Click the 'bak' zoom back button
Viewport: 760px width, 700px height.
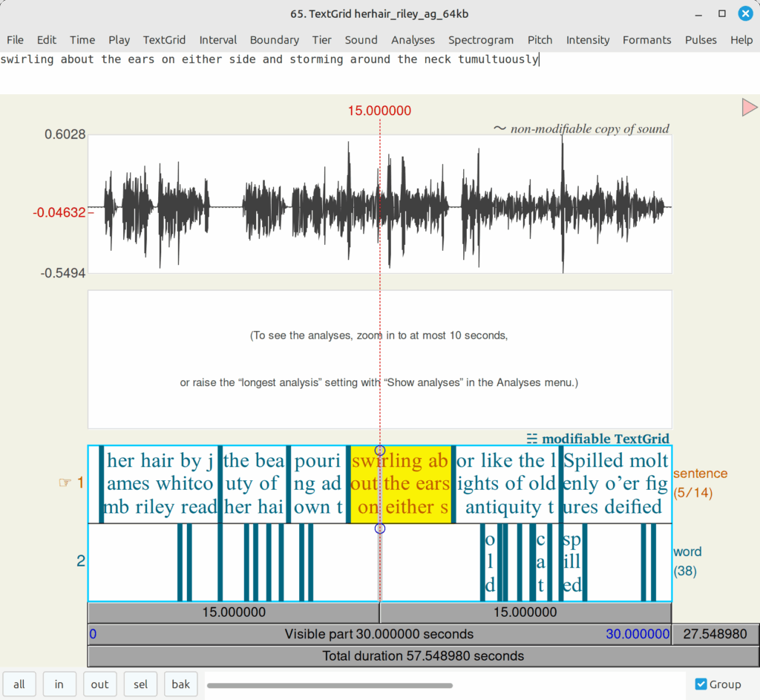(181, 684)
